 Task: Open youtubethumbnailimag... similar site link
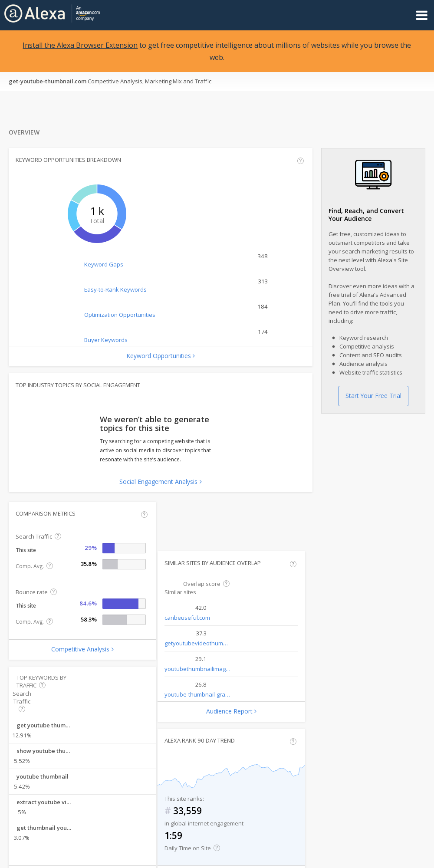(197, 669)
